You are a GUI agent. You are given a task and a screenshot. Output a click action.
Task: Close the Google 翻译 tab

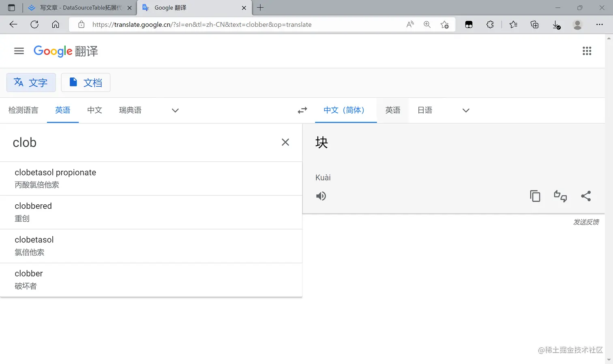pos(244,8)
